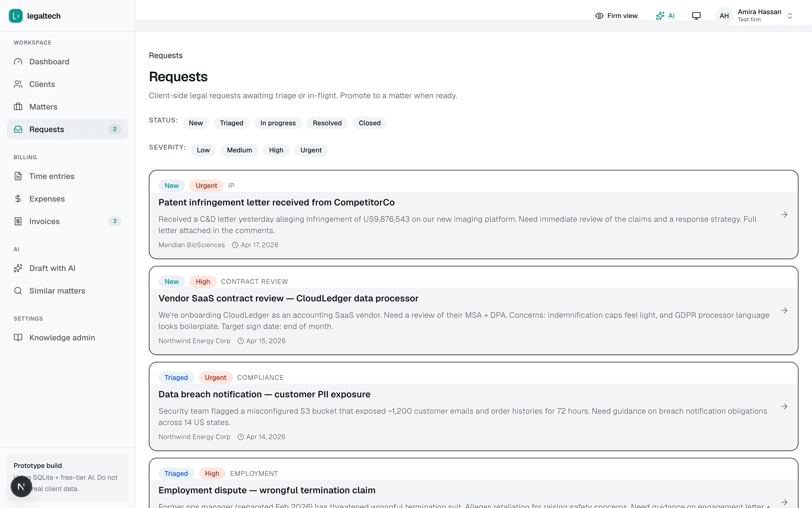This screenshot has height=508, width=812.
Task: Toggle Firm view eye control
Action: [616, 16]
